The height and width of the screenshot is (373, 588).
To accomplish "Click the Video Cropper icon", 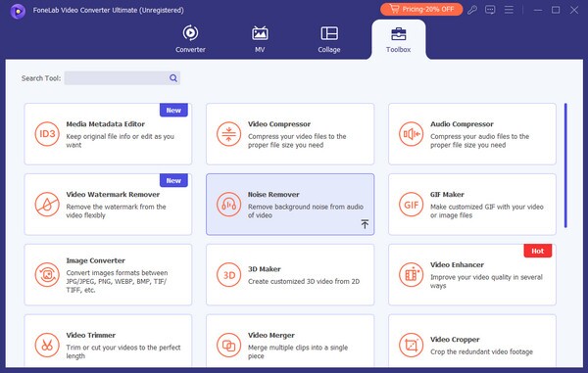I will click(x=412, y=345).
